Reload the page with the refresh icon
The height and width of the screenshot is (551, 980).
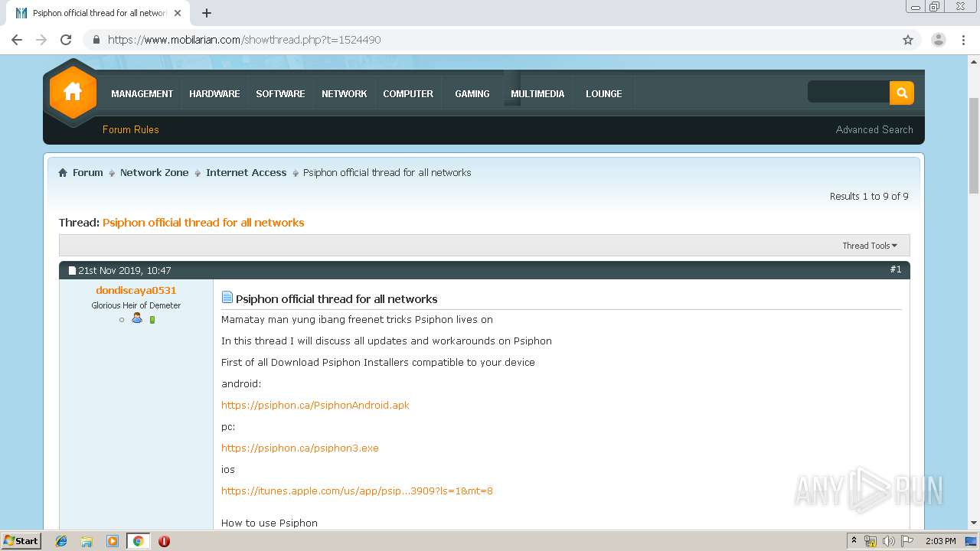point(66,40)
